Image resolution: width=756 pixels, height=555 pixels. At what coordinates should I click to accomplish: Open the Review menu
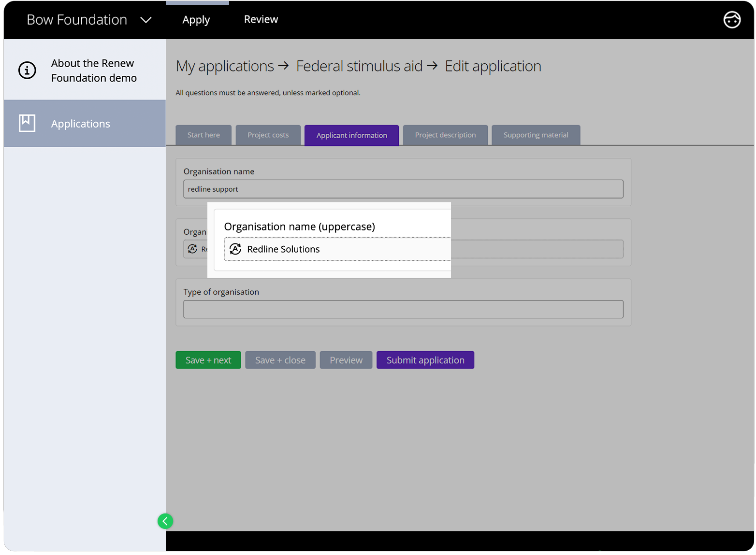[x=261, y=20]
